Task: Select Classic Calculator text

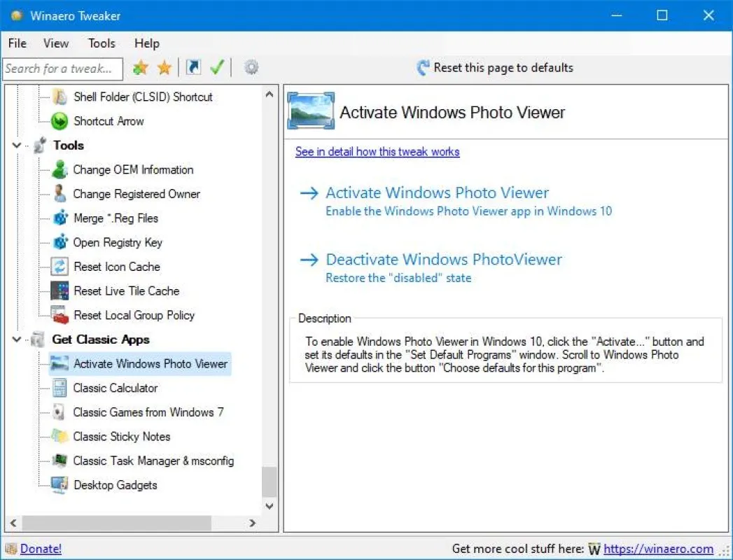Action: [x=116, y=388]
